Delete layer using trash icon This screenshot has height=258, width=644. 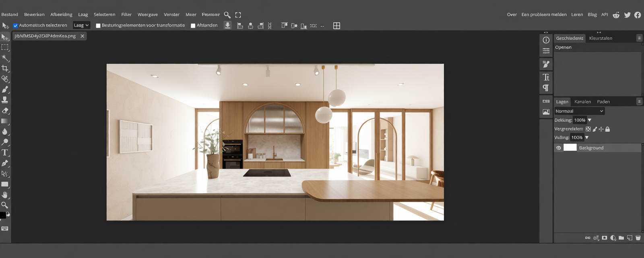coord(638,238)
